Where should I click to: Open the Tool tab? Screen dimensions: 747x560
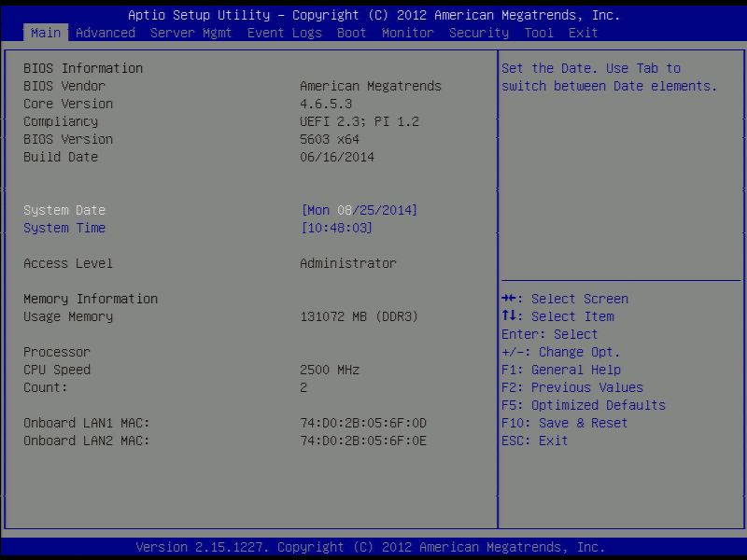coord(539,33)
